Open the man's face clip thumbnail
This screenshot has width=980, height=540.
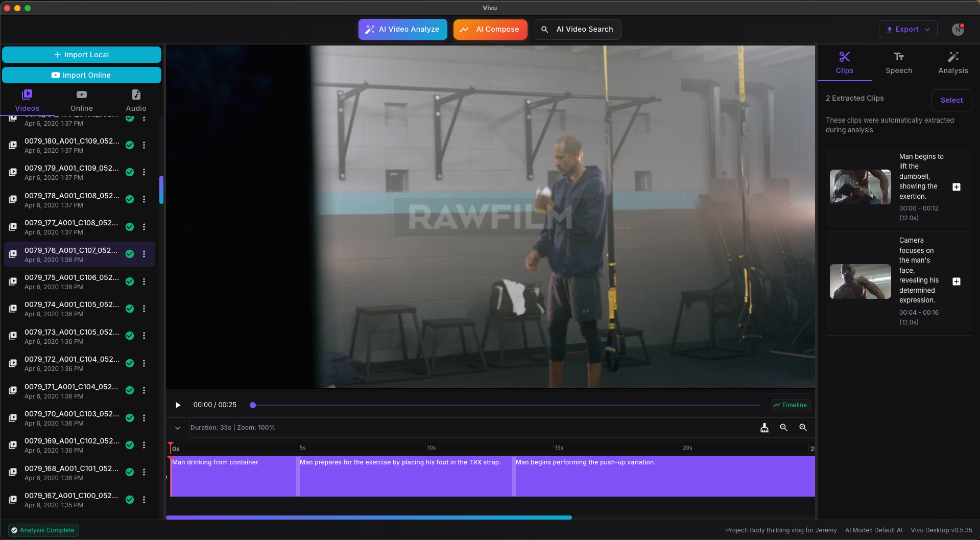click(860, 281)
